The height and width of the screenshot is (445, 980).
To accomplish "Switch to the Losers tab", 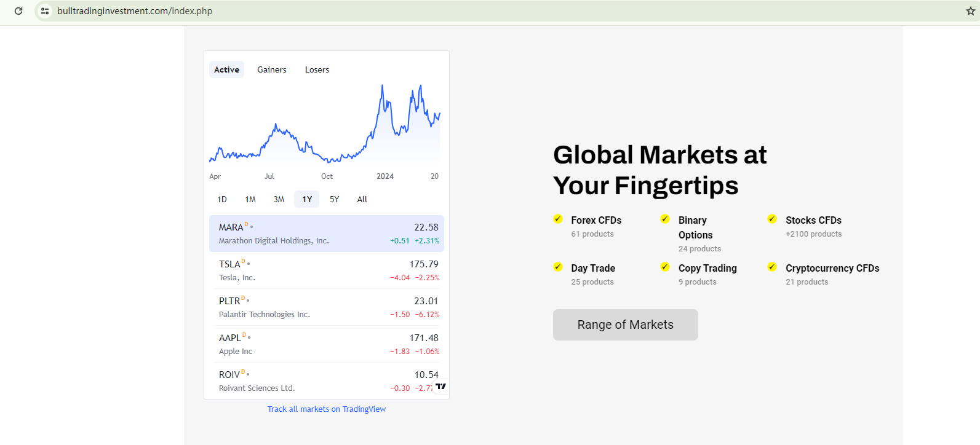I will (317, 69).
